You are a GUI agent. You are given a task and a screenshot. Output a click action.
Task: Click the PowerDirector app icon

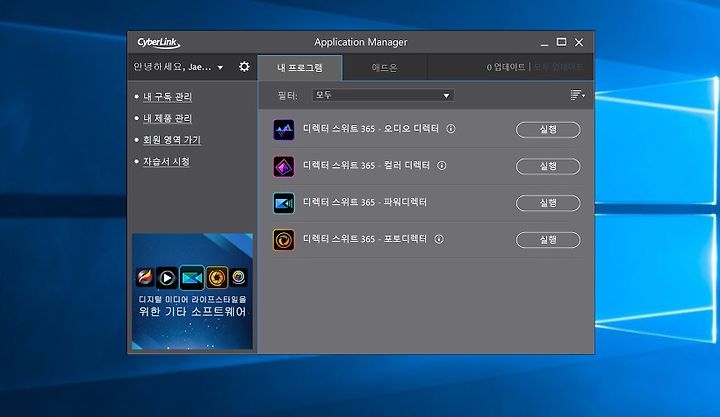coord(284,203)
